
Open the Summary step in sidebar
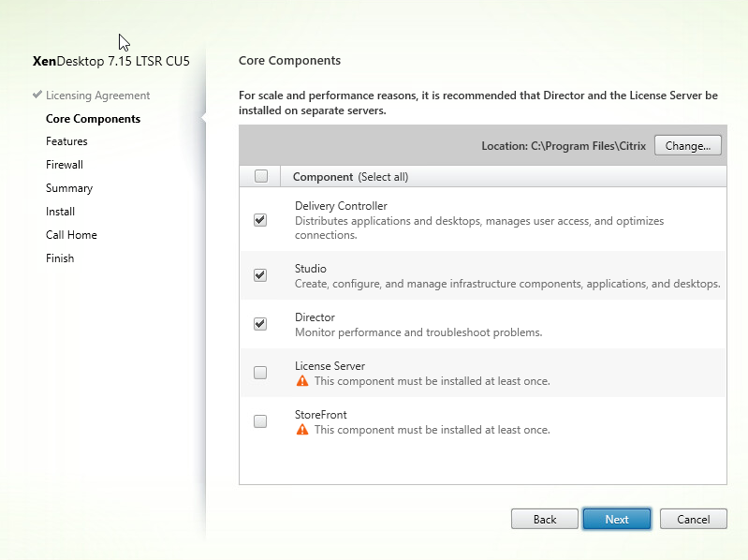(69, 188)
